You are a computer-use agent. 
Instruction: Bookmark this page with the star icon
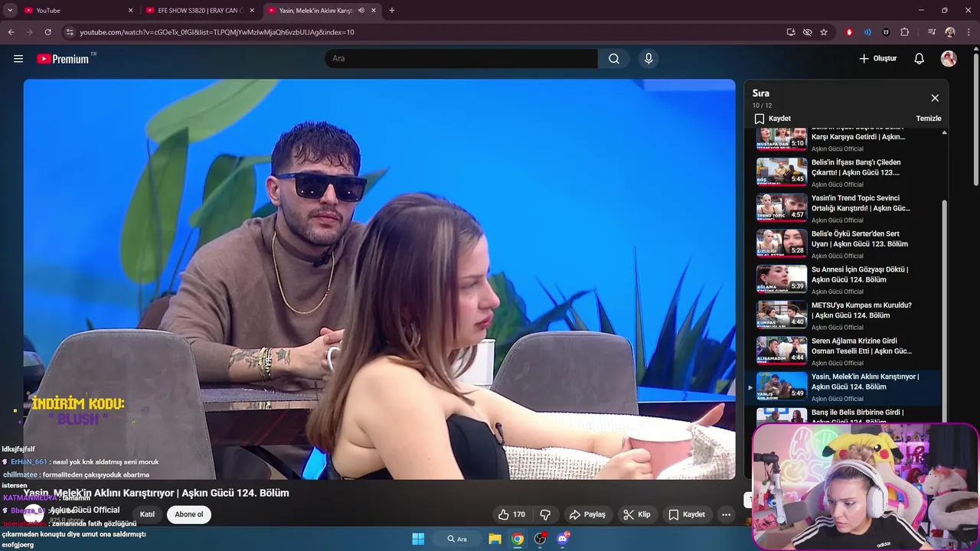click(x=824, y=32)
